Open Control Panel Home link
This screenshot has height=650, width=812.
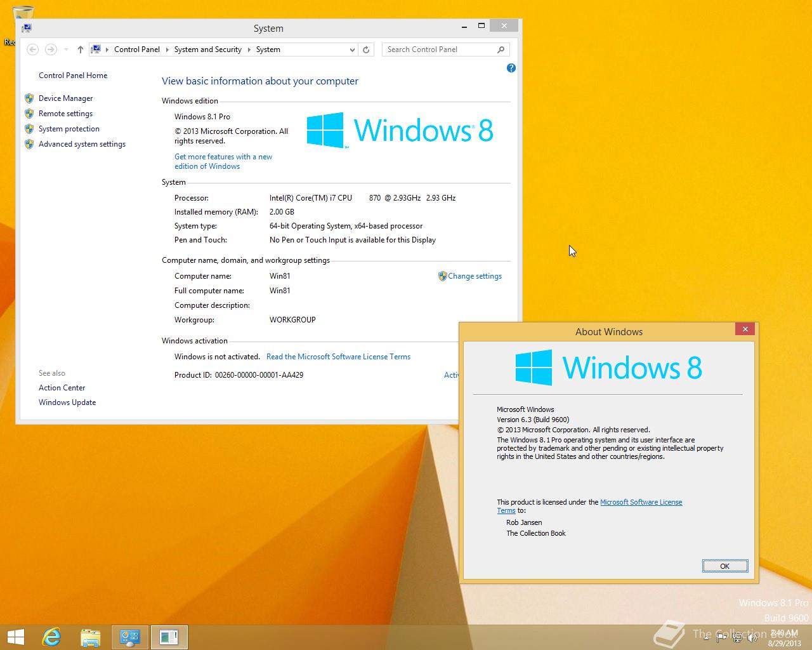[73, 76]
